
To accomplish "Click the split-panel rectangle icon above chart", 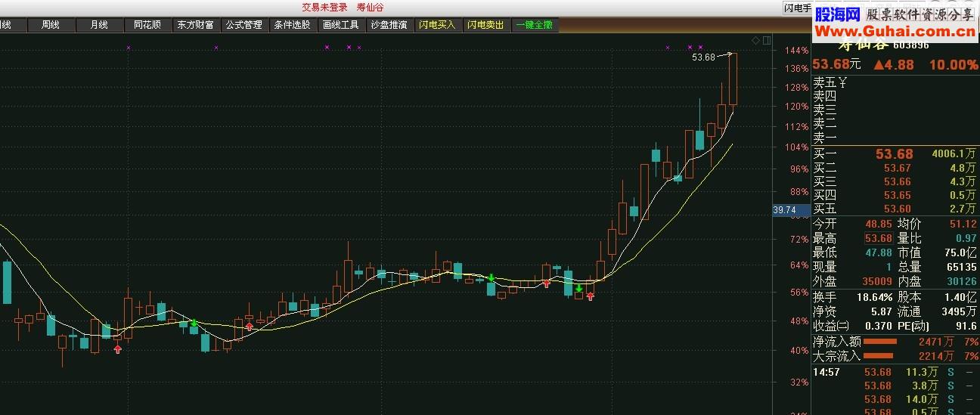I will coord(767,40).
